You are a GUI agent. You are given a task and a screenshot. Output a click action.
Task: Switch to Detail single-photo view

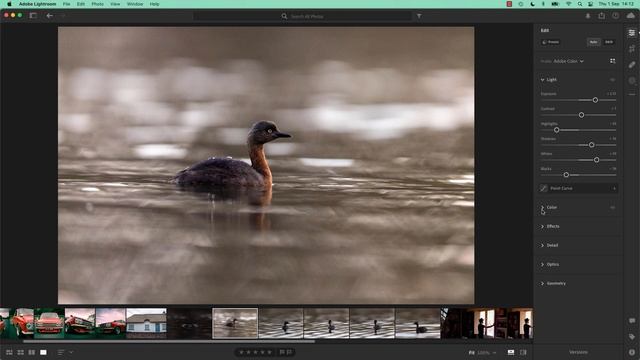43,352
